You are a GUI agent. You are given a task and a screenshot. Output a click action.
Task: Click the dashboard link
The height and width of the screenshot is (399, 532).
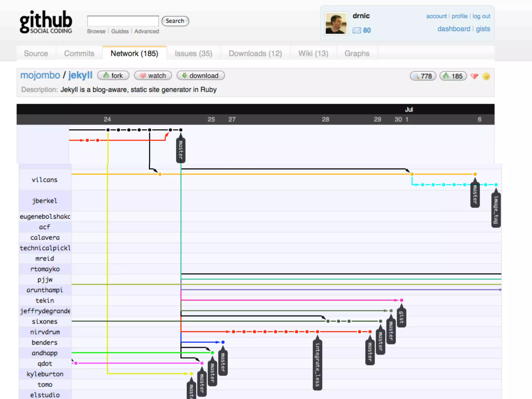pyautogui.click(x=454, y=29)
